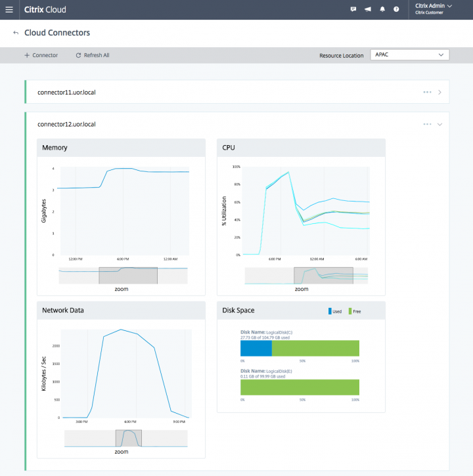Toggle the Used legend in Disk Space
This screenshot has width=473, height=476.
click(335, 311)
